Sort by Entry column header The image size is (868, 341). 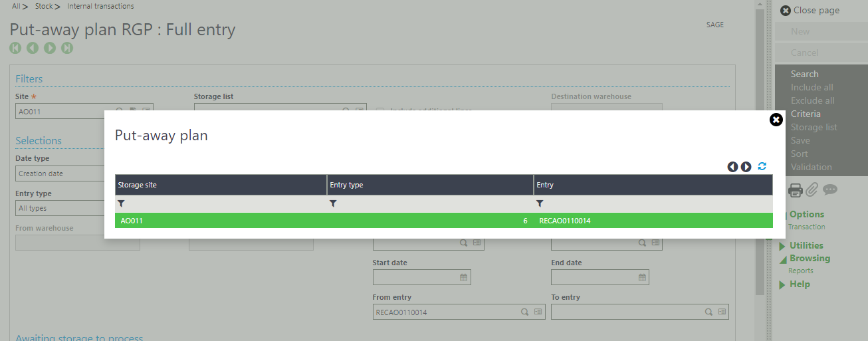653,185
